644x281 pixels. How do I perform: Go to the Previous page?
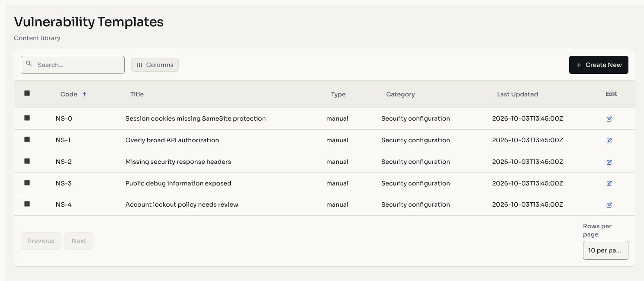(41, 241)
